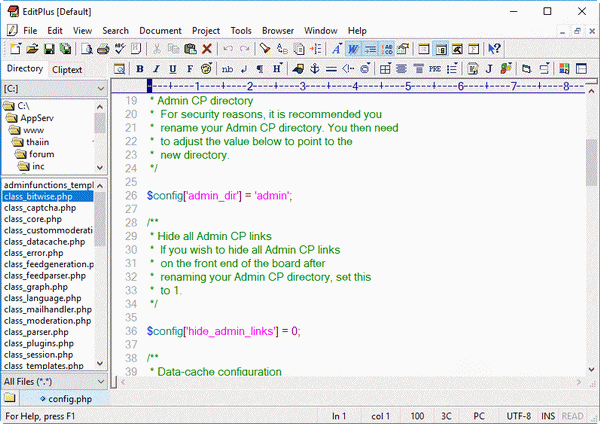The image size is (600, 424).
Task: Select class_captcha.php in the file list
Action: 40,208
